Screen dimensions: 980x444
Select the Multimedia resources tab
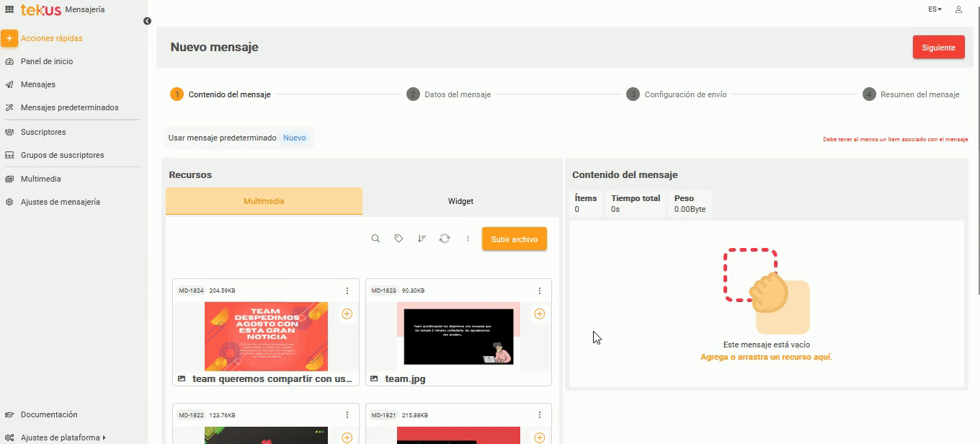pyautogui.click(x=264, y=202)
